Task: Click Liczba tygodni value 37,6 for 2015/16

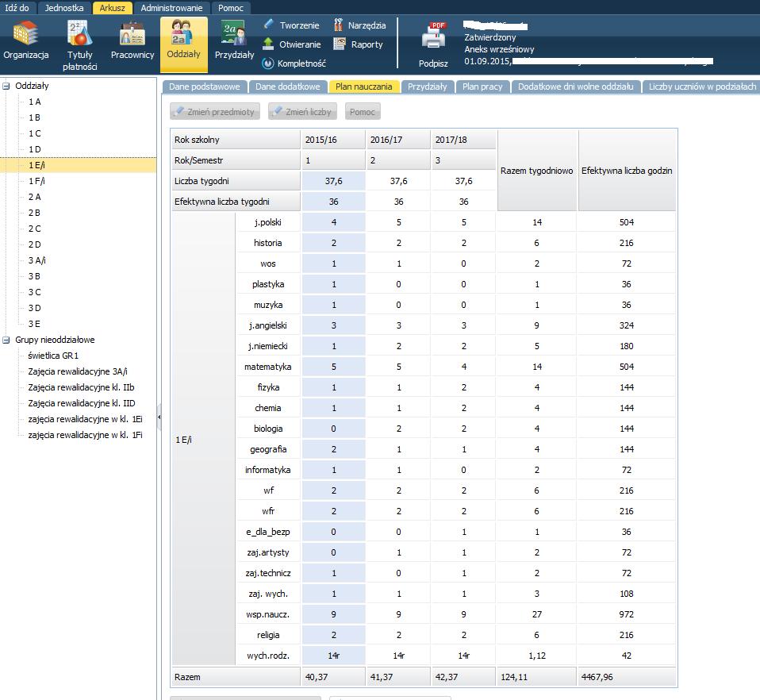Action: click(333, 181)
